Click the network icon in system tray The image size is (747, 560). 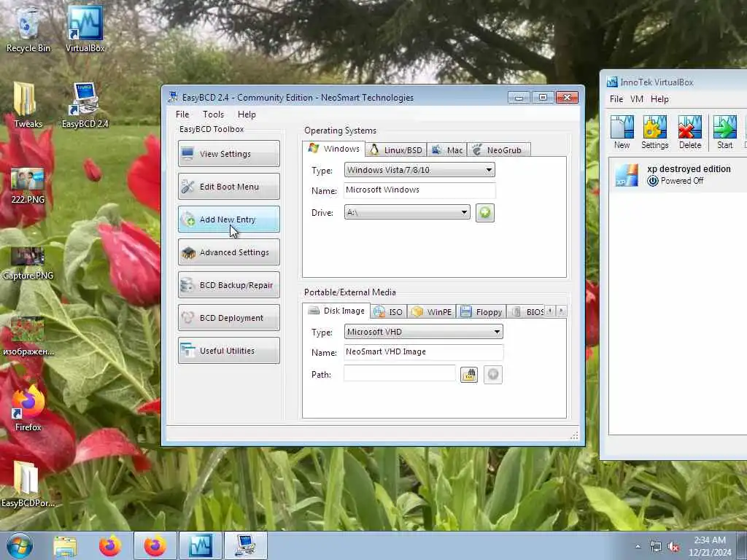656,547
